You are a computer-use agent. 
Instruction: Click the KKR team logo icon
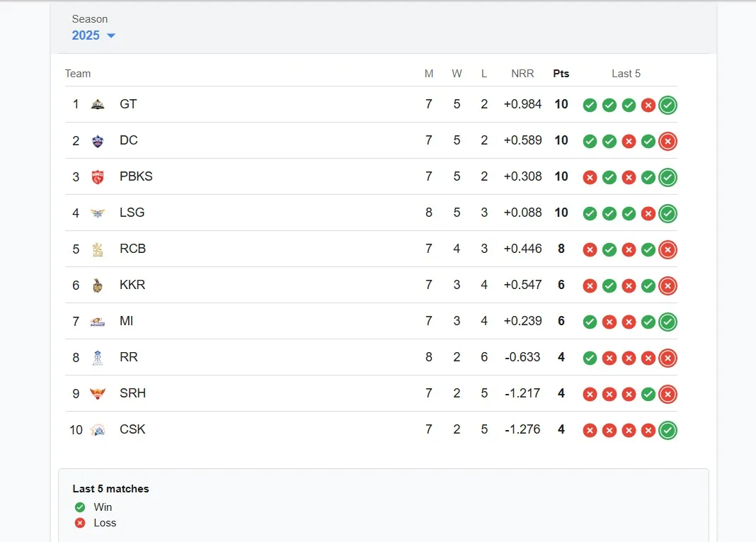tap(98, 286)
